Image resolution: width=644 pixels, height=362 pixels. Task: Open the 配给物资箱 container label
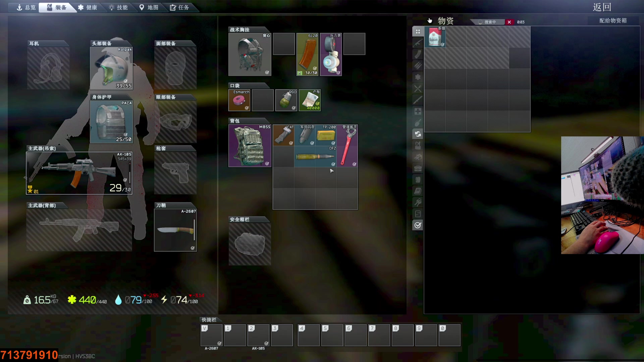click(x=613, y=20)
